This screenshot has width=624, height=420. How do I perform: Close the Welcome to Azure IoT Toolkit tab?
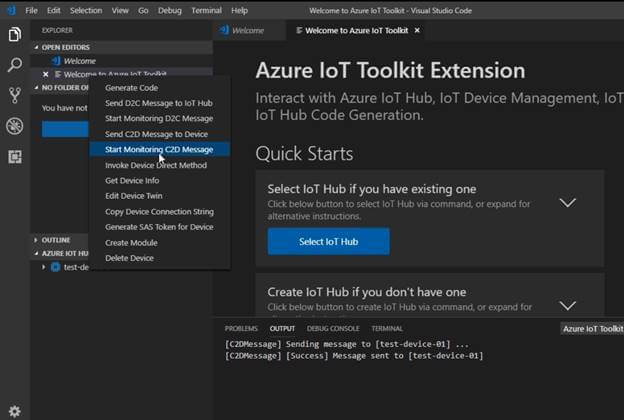point(417,30)
